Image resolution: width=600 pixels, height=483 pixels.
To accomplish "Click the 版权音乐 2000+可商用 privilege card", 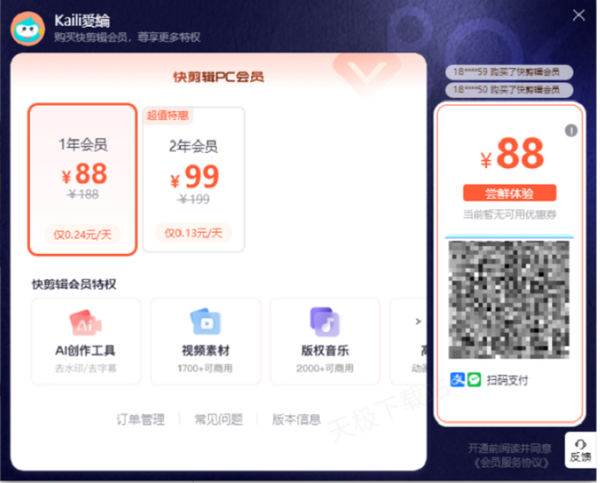I will (x=325, y=341).
